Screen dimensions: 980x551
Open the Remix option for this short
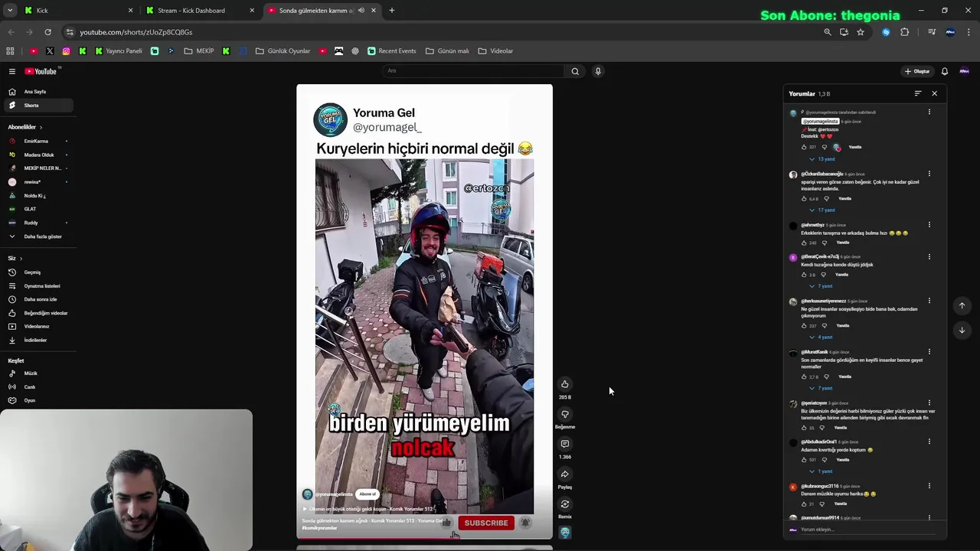pyautogui.click(x=564, y=504)
